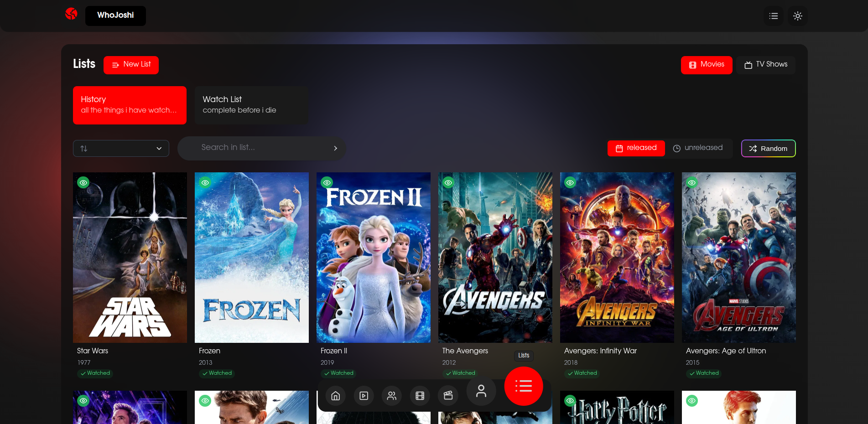Click Avengers: Age of Ultron title

pyautogui.click(x=726, y=351)
